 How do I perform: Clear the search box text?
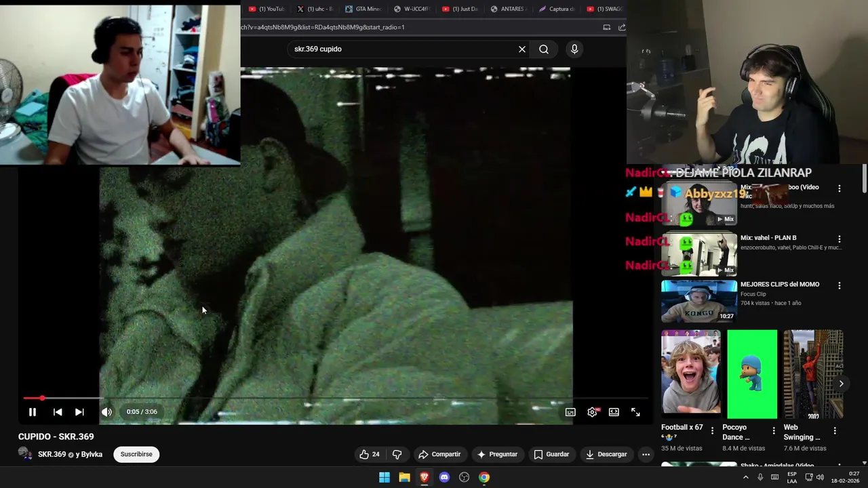point(522,49)
